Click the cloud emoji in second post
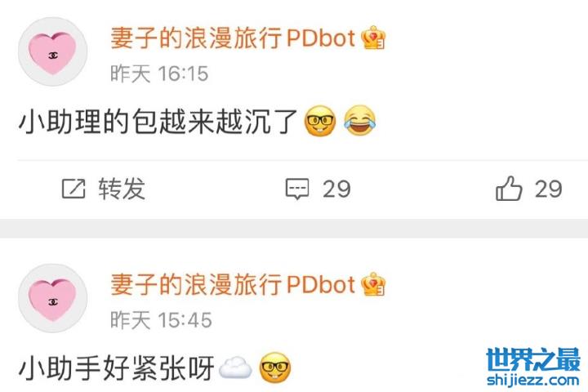Viewport: 588px width, 392px height. [235, 367]
